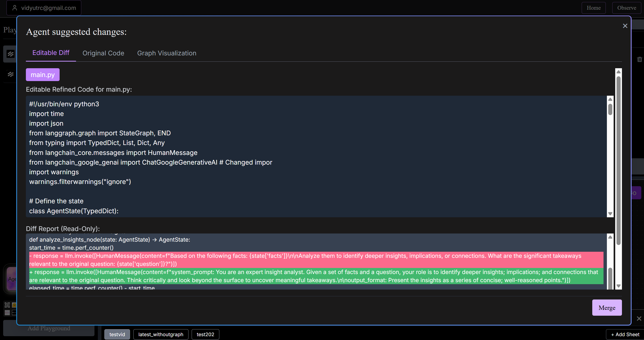
Task: Switch to the Original Code tab
Action: click(103, 53)
